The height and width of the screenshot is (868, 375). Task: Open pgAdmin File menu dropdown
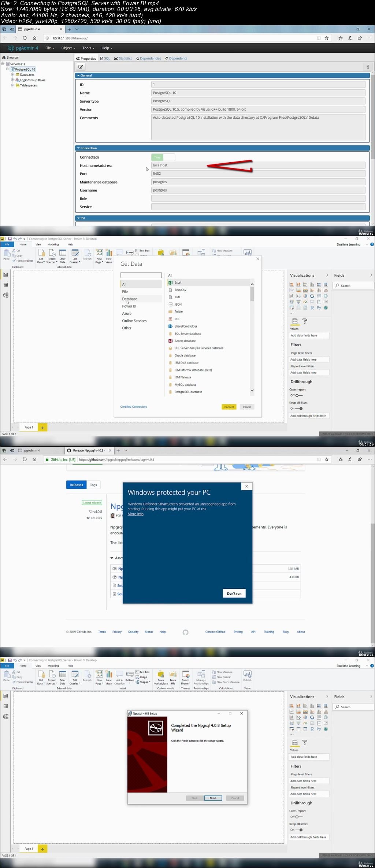[x=49, y=48]
